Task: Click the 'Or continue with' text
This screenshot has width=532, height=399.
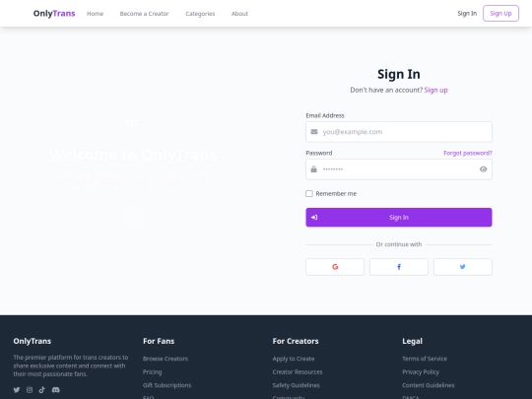Action: click(399, 244)
